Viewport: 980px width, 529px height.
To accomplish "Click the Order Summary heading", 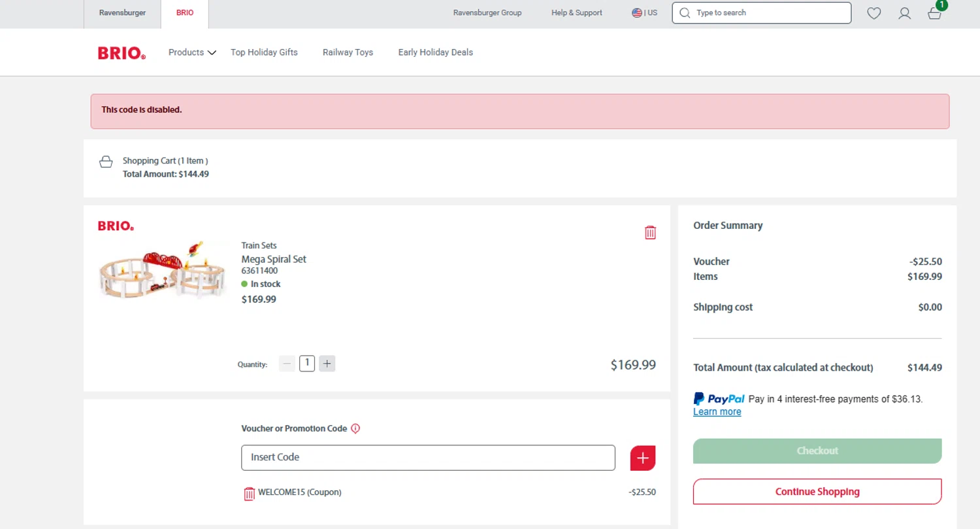I will [728, 226].
